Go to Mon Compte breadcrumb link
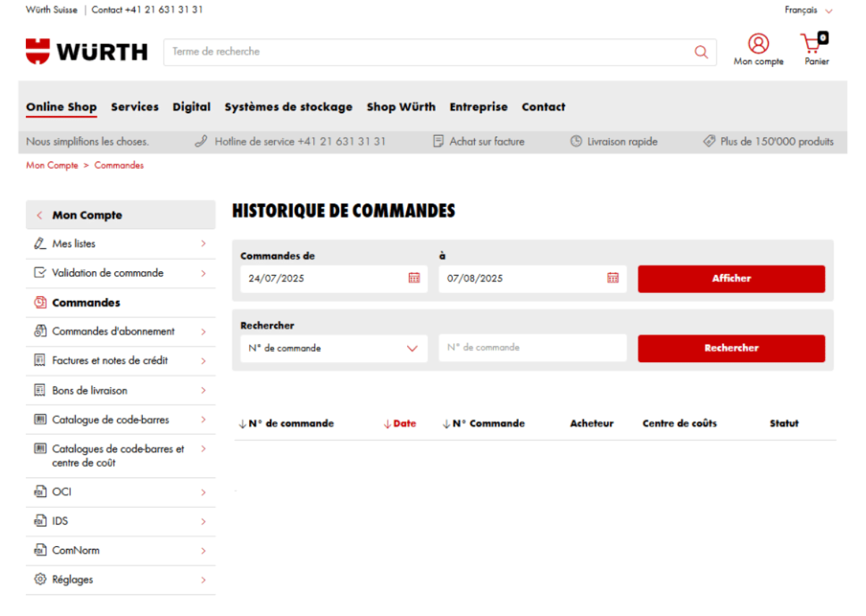The height and width of the screenshot is (616, 866). coord(52,165)
